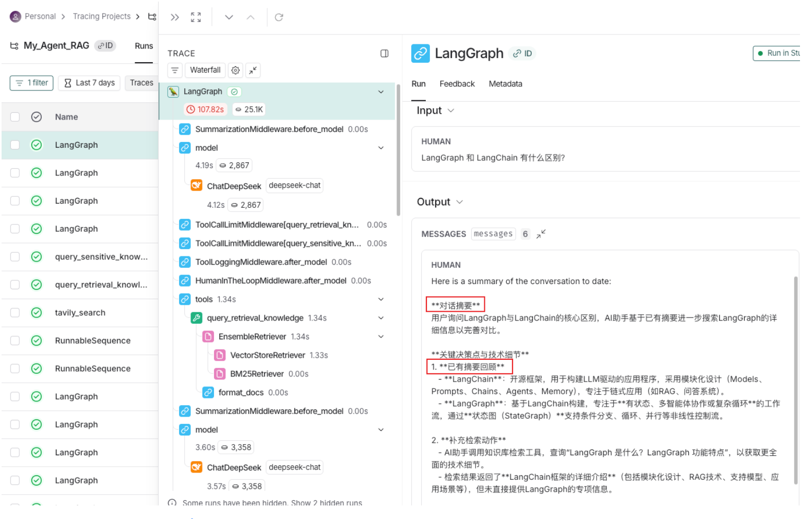Check the tavily_search row checkbox
Image resolution: width=812 pixels, height=519 pixels.
click(x=15, y=313)
